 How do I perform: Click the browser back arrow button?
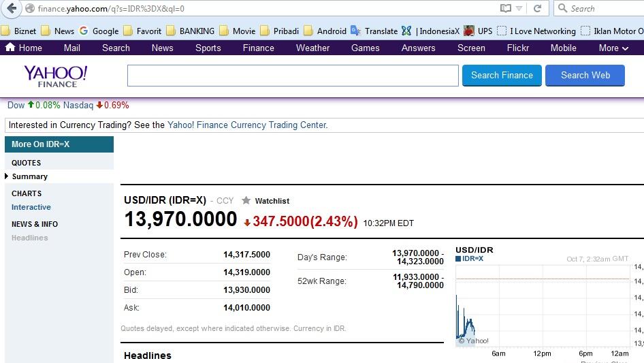tap(12, 8)
